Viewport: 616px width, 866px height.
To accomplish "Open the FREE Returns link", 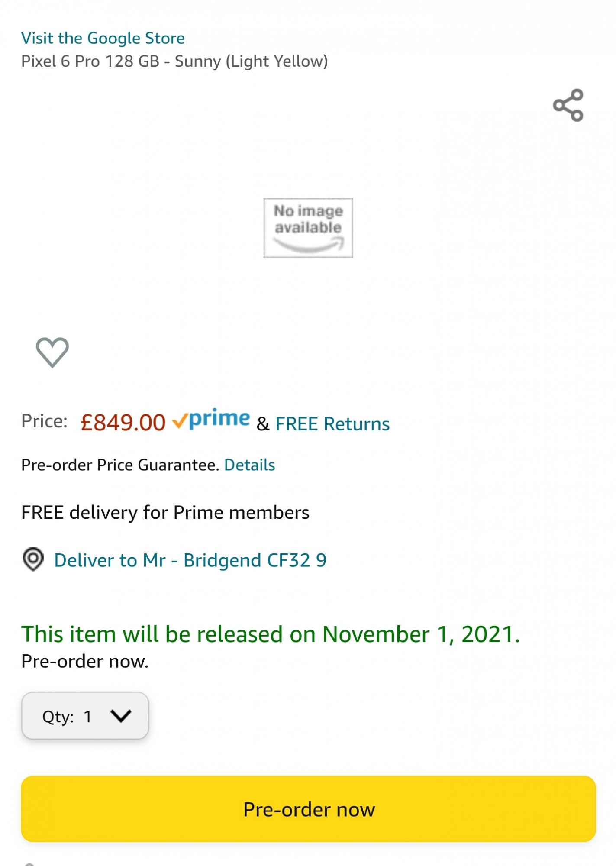I will 332,423.
